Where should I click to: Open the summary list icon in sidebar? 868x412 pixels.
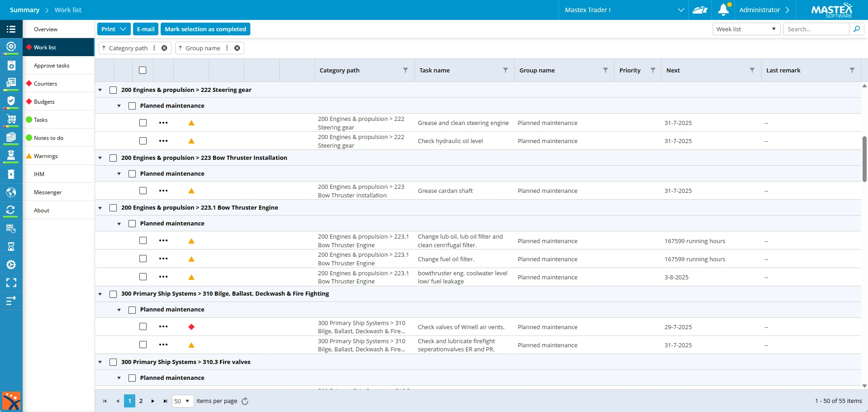(x=11, y=29)
